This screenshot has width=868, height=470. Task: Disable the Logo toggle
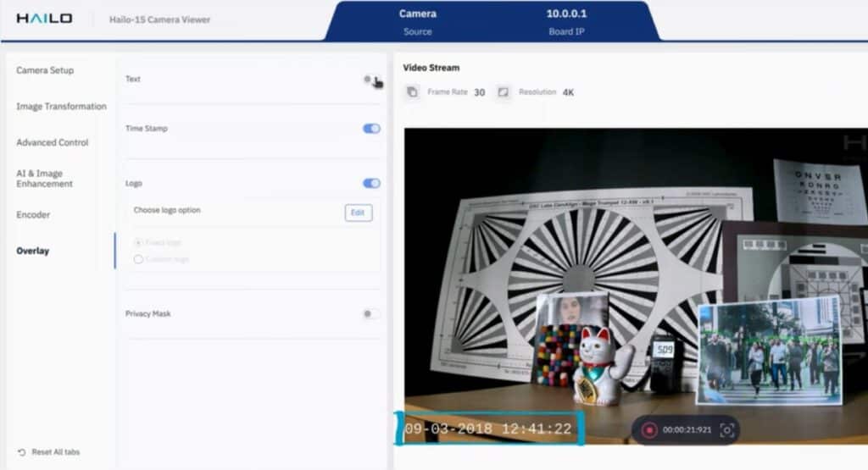coord(371,183)
